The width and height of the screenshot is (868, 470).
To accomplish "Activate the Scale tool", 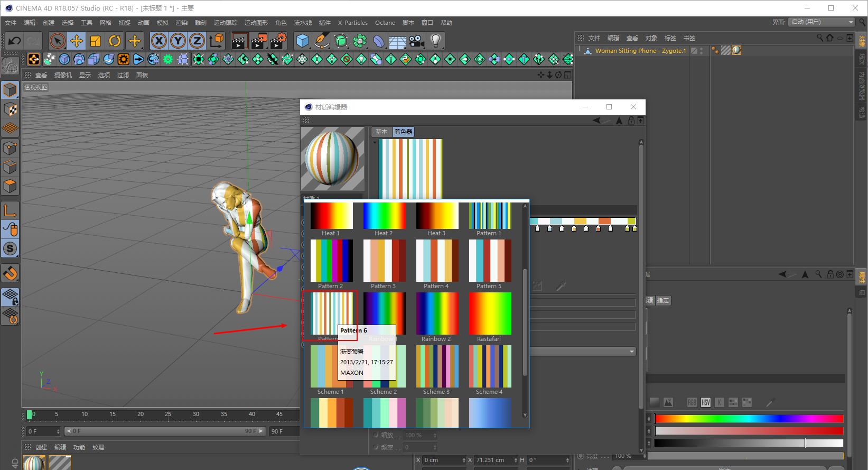I will click(96, 41).
